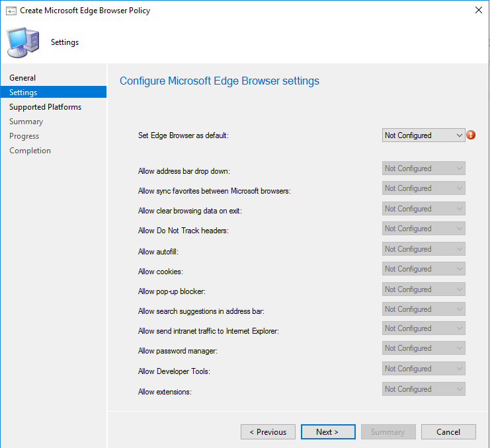This screenshot has width=490, height=448.
Task: Select the Summary step in sidebar
Action: (26, 122)
